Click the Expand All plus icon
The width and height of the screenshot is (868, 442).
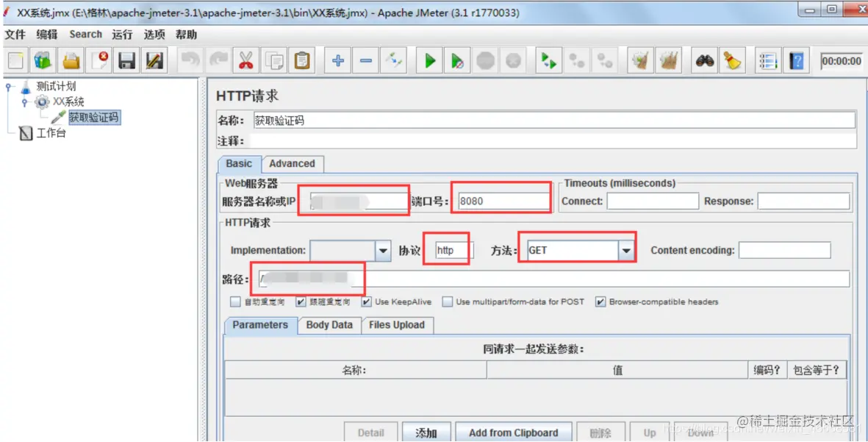tap(337, 60)
